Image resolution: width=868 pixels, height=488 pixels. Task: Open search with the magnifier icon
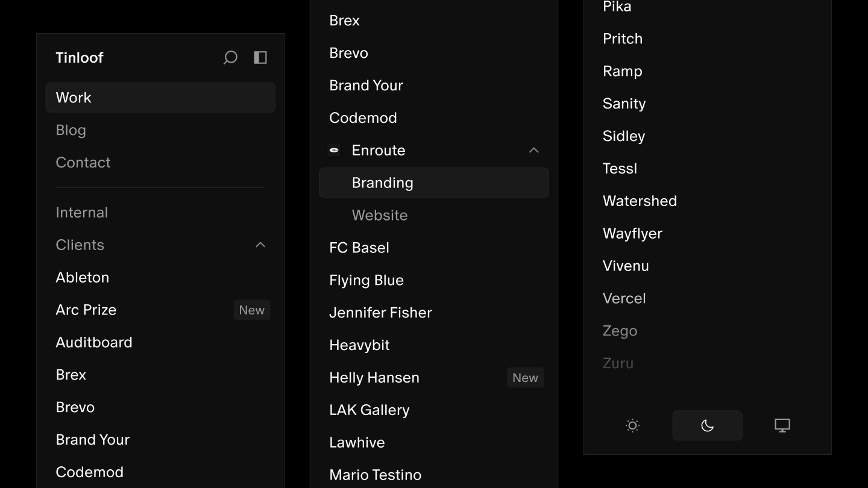(230, 58)
